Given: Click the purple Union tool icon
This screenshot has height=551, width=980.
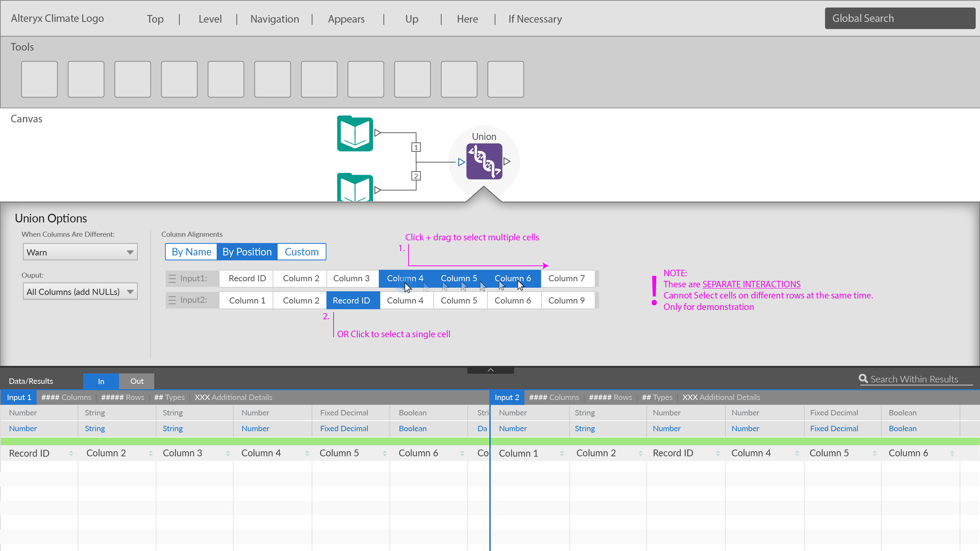Looking at the screenshot, I should pyautogui.click(x=484, y=161).
